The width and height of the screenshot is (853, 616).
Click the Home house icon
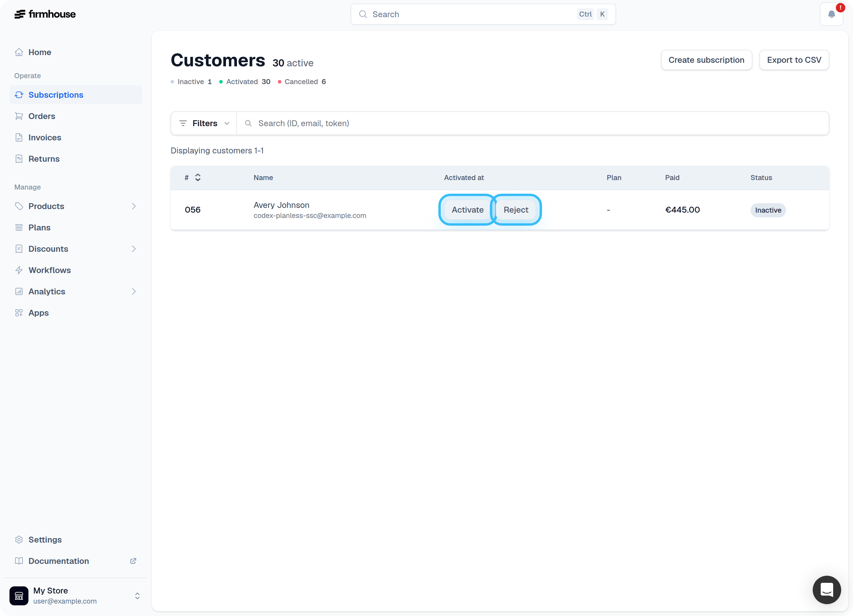tap(19, 52)
